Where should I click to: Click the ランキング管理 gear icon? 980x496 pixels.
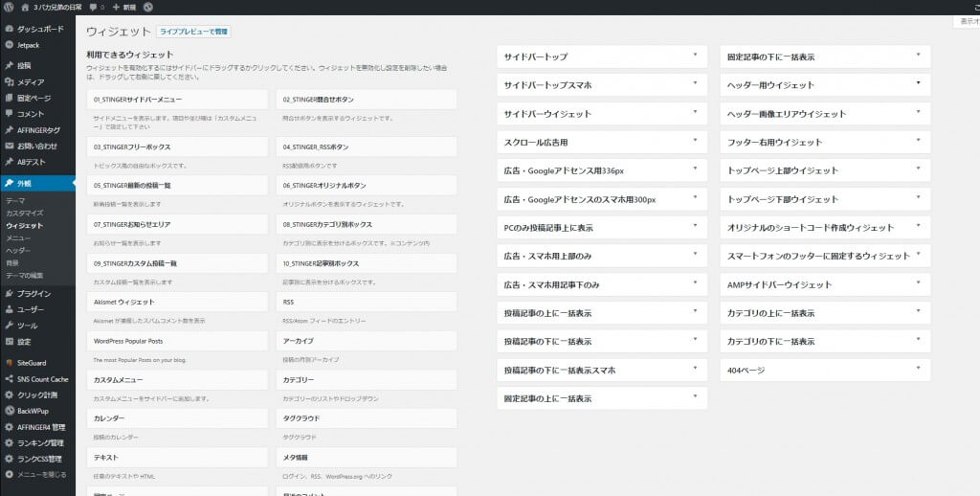pyautogui.click(x=9, y=442)
